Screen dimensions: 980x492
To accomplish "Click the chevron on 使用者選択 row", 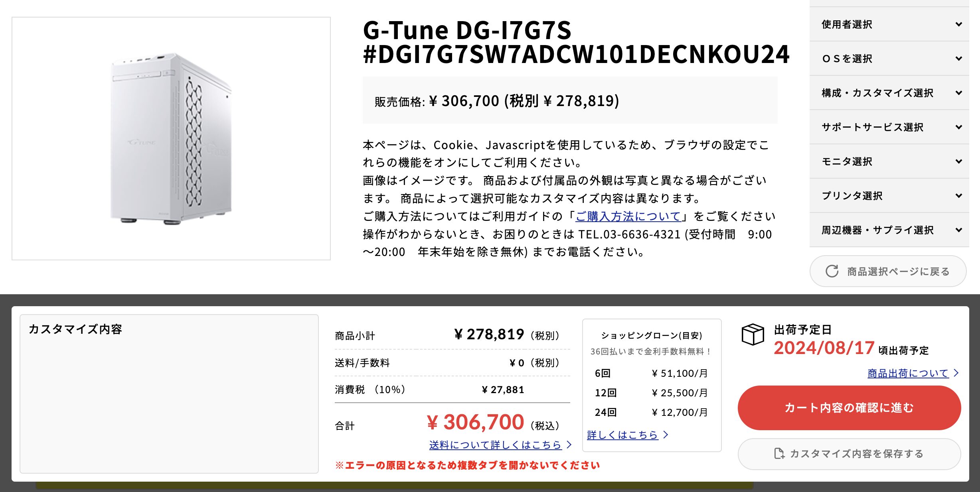I will [958, 24].
